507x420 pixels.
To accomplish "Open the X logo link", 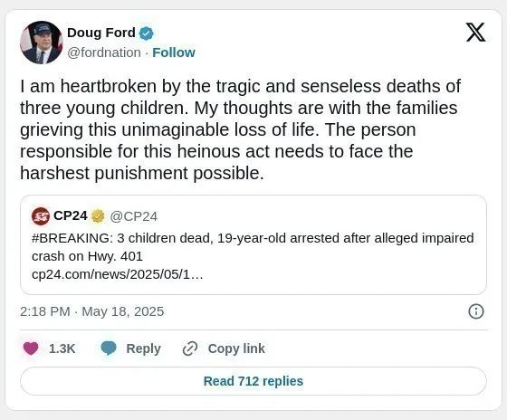I will [x=475, y=33].
